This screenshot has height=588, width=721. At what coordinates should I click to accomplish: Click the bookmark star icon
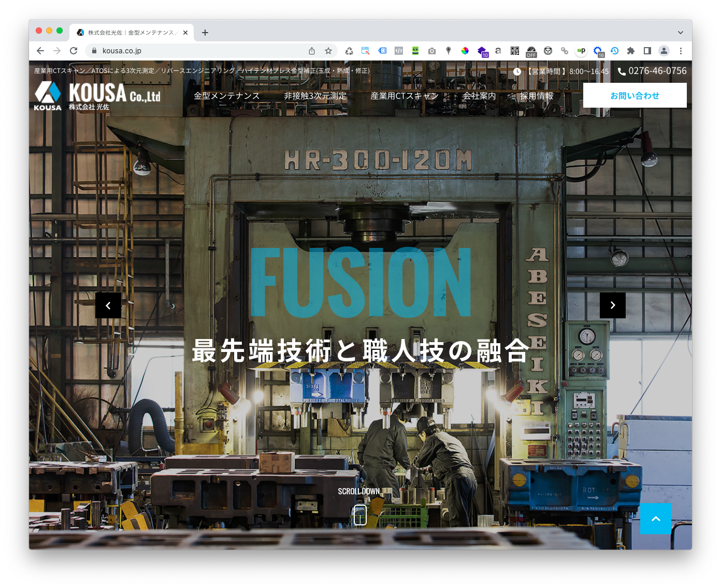(x=328, y=51)
